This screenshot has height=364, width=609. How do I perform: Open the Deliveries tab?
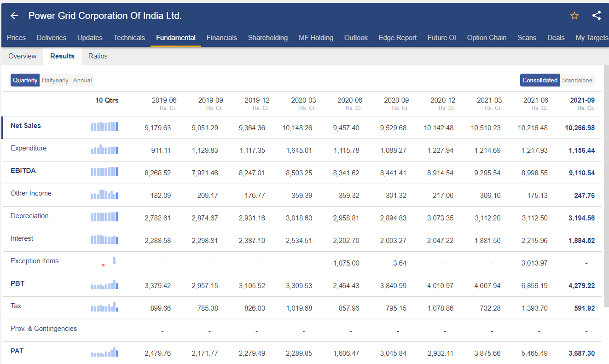(x=52, y=38)
